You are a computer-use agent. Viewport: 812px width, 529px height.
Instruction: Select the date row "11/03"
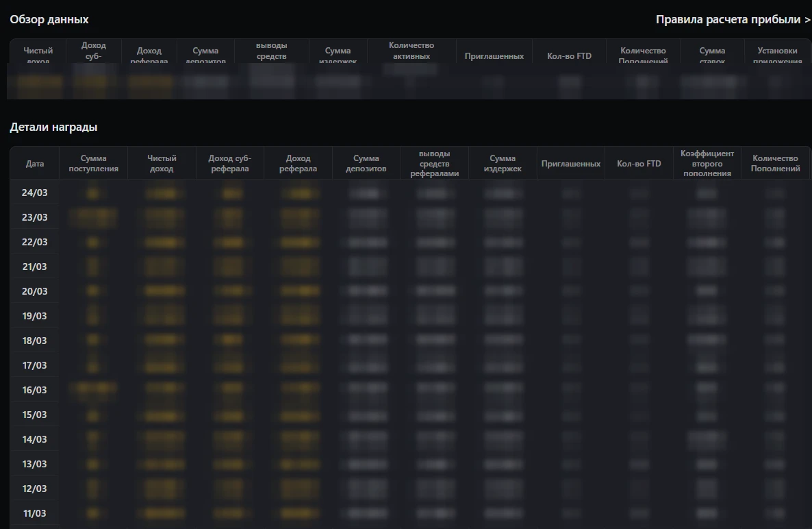34,513
